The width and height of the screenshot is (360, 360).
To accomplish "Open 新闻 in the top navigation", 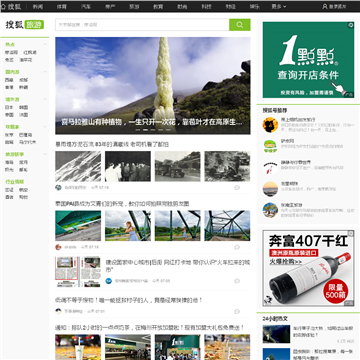I will pyautogui.click(x=38, y=6).
